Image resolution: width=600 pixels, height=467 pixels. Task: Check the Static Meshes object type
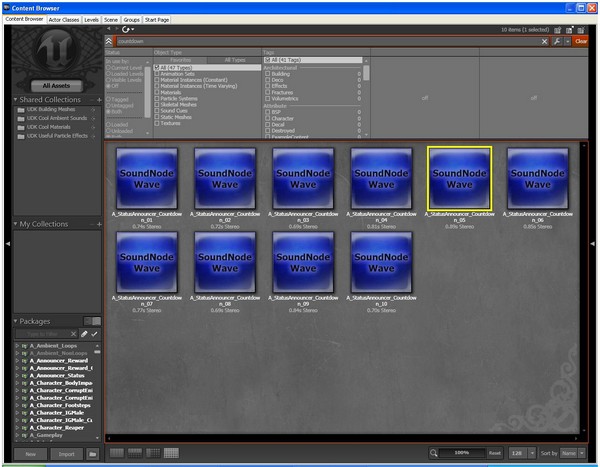pos(157,117)
